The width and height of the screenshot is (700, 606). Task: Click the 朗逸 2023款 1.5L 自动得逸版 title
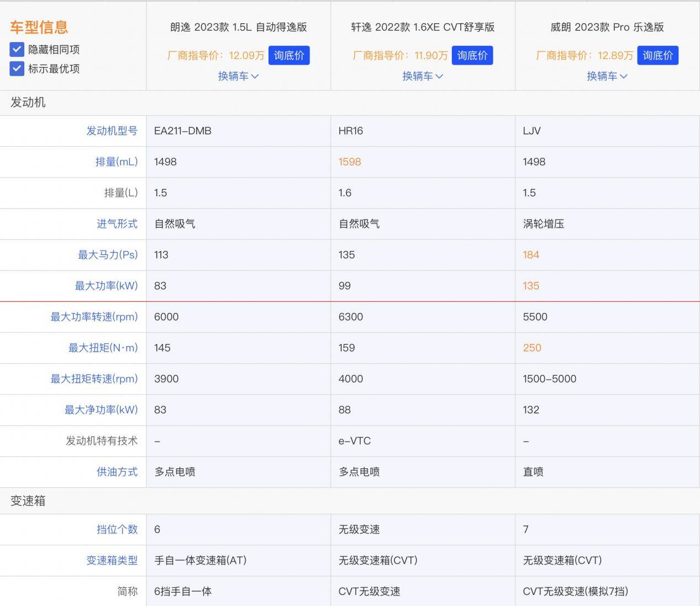(x=238, y=27)
